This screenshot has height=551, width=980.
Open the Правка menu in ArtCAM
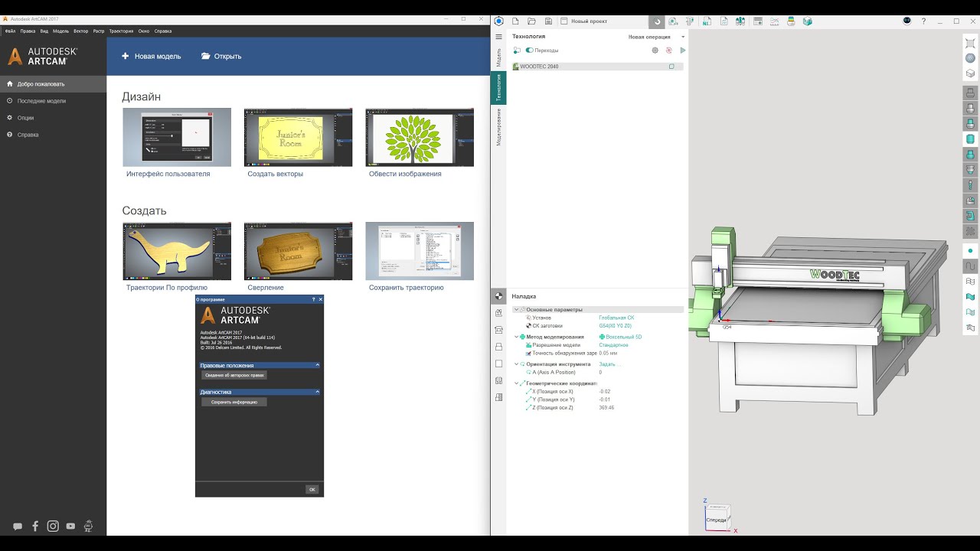28,31
